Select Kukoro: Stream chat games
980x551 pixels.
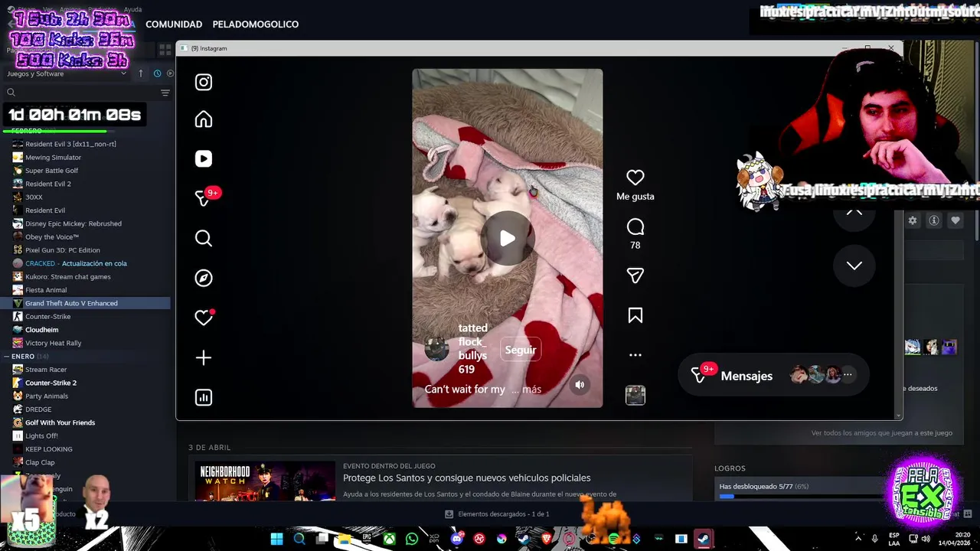point(67,277)
